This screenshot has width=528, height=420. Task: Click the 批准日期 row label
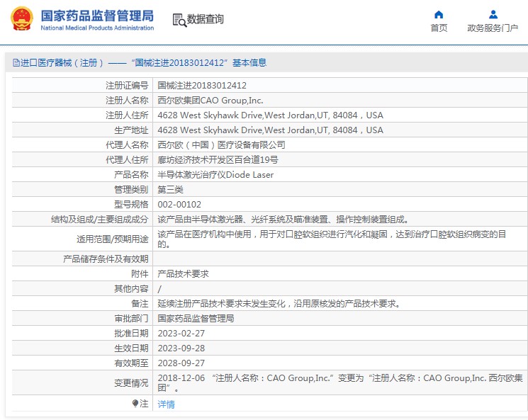point(131,333)
